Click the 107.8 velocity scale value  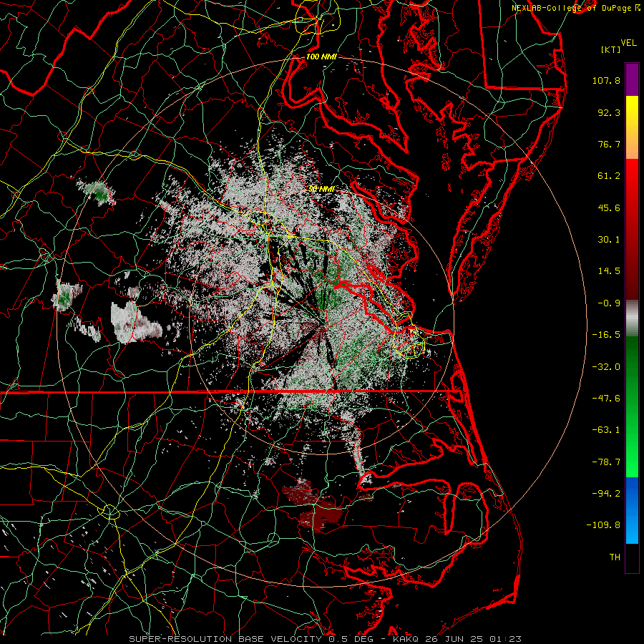point(606,80)
